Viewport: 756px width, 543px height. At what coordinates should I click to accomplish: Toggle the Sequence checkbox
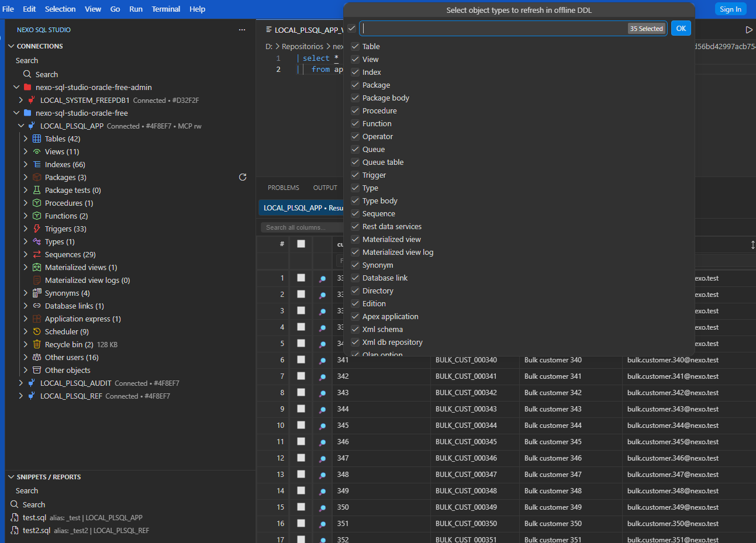pyautogui.click(x=355, y=213)
